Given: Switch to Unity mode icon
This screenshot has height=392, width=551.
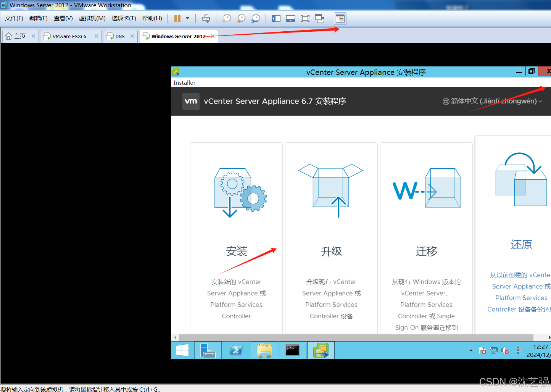Looking at the screenshot, I should 320,18.
